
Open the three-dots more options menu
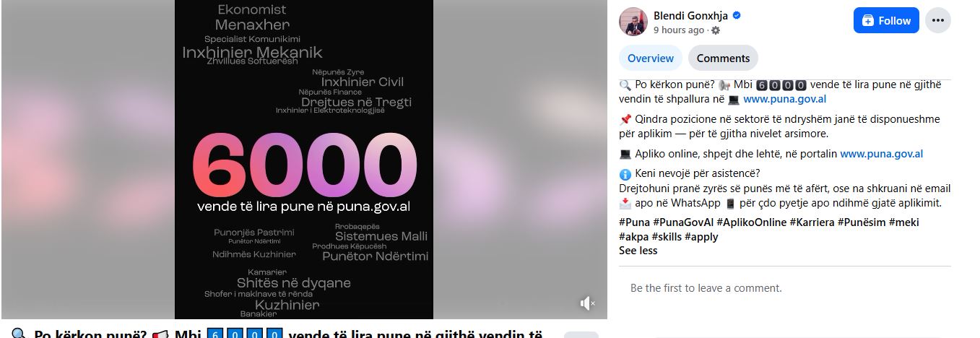(938, 20)
